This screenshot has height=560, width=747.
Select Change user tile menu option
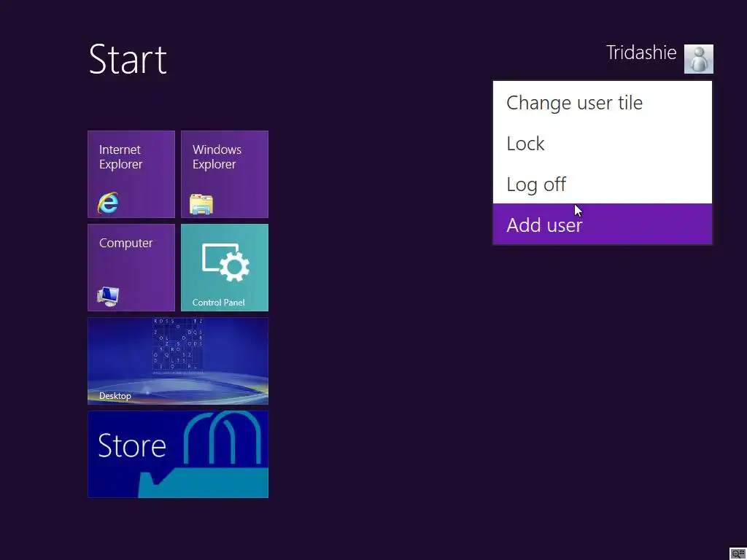click(602, 102)
